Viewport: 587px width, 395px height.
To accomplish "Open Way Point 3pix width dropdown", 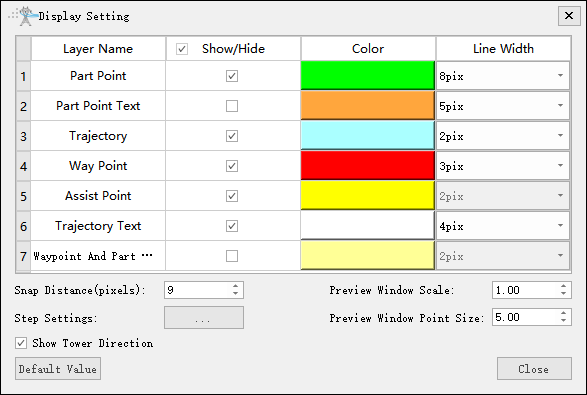I will tap(503, 166).
